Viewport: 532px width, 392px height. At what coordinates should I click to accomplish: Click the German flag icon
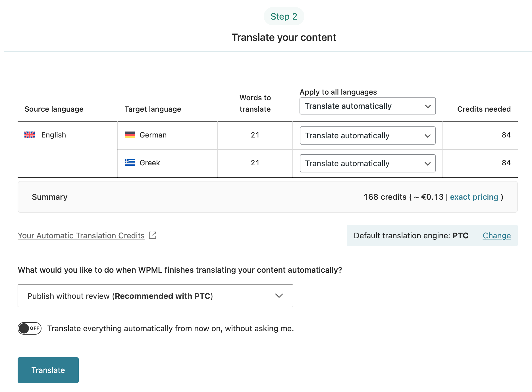[x=130, y=135]
